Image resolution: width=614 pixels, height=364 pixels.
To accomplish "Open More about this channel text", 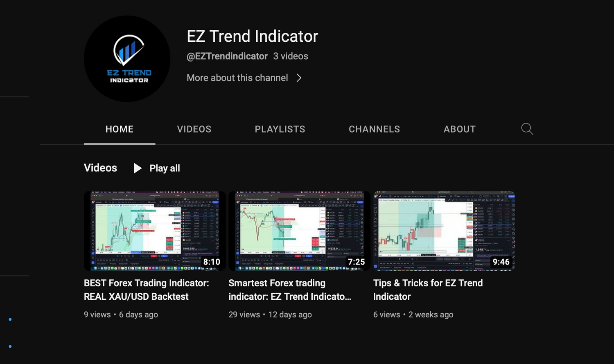I will 237,78.
